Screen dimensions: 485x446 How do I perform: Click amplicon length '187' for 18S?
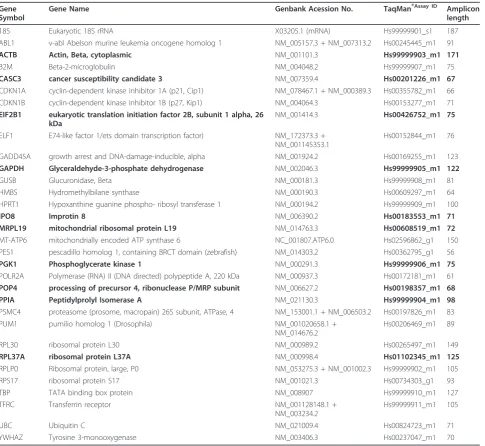tap(452, 31)
